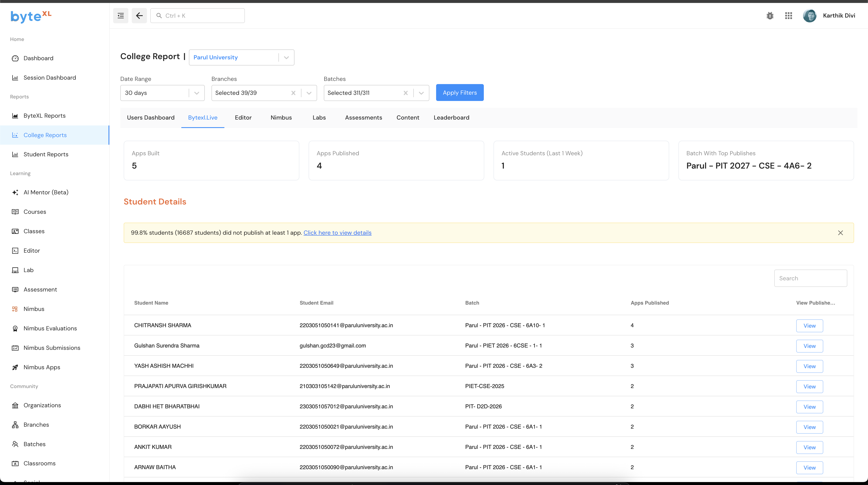Open Nimbus Evaluations in sidebar
Viewport: 868px width, 485px height.
click(50, 328)
